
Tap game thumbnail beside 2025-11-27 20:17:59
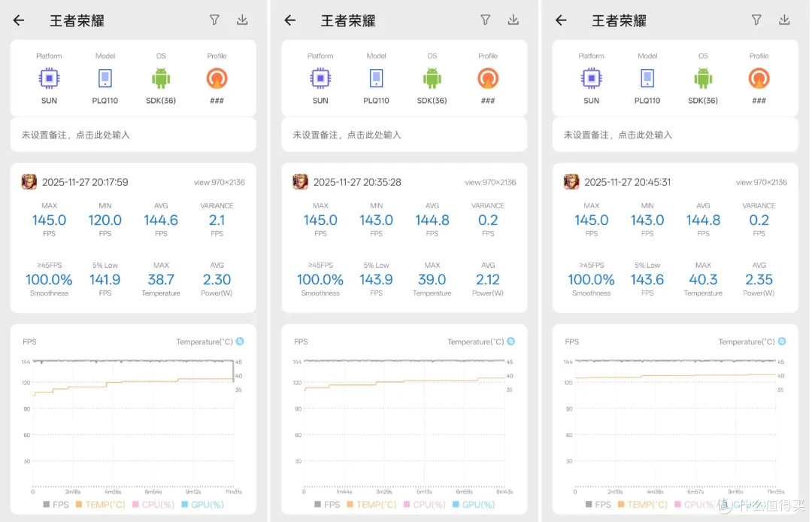point(29,182)
